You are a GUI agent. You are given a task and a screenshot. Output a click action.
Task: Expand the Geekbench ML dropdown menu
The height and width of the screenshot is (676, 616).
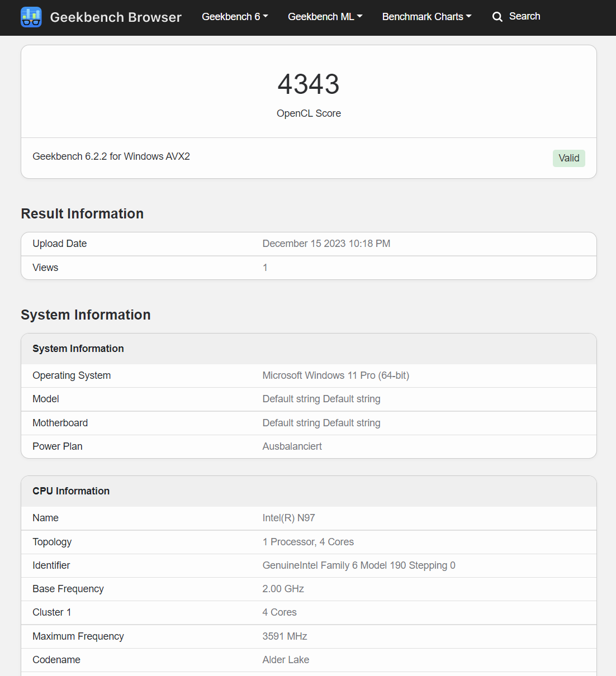pyautogui.click(x=325, y=17)
